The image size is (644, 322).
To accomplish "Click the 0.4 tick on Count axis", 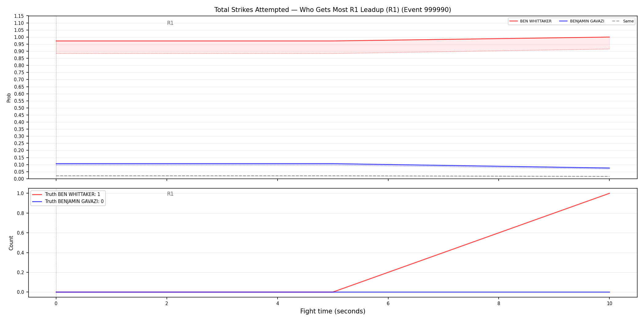I will pyautogui.click(x=21, y=253).
